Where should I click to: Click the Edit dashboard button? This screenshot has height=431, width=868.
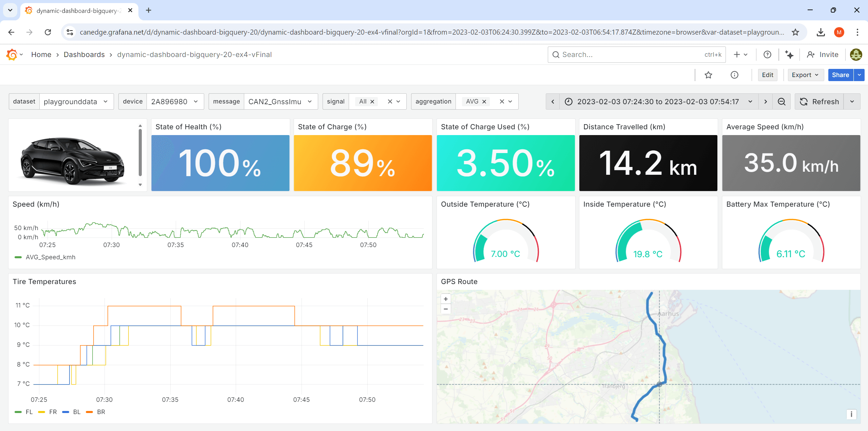[767, 75]
